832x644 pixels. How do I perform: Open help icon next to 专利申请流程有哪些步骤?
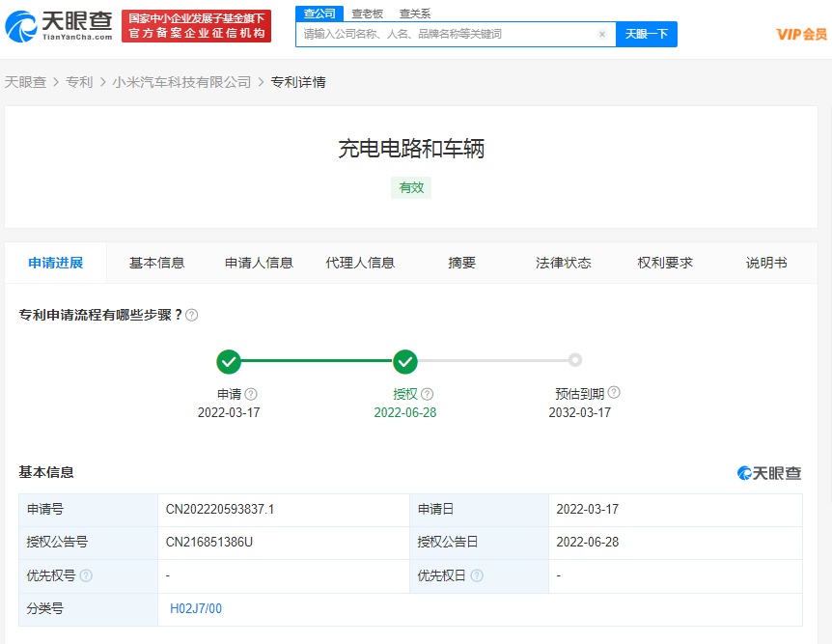pos(192,315)
